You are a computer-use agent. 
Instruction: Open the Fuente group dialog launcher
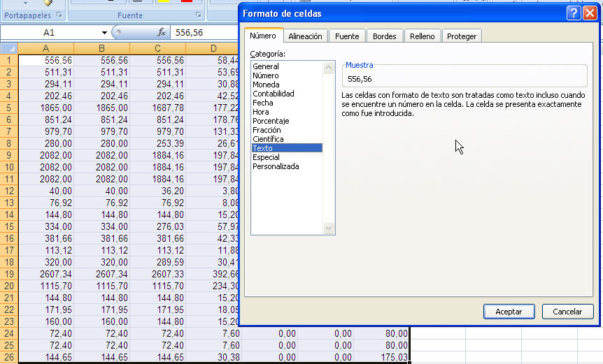tap(199, 15)
